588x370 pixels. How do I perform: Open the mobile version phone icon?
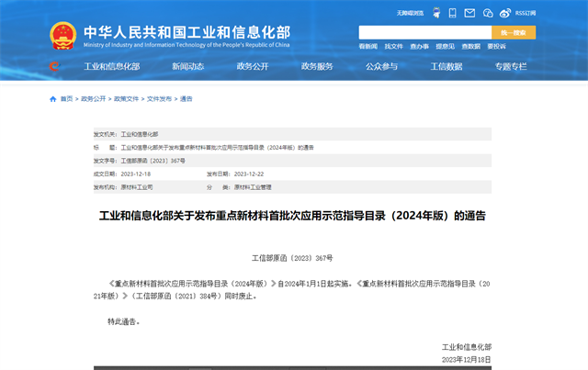pyautogui.click(x=453, y=13)
